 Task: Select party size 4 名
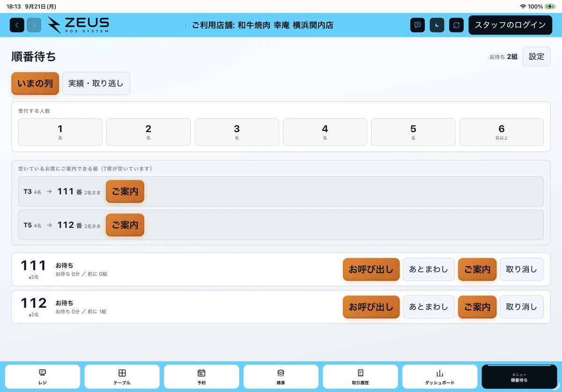pos(325,132)
